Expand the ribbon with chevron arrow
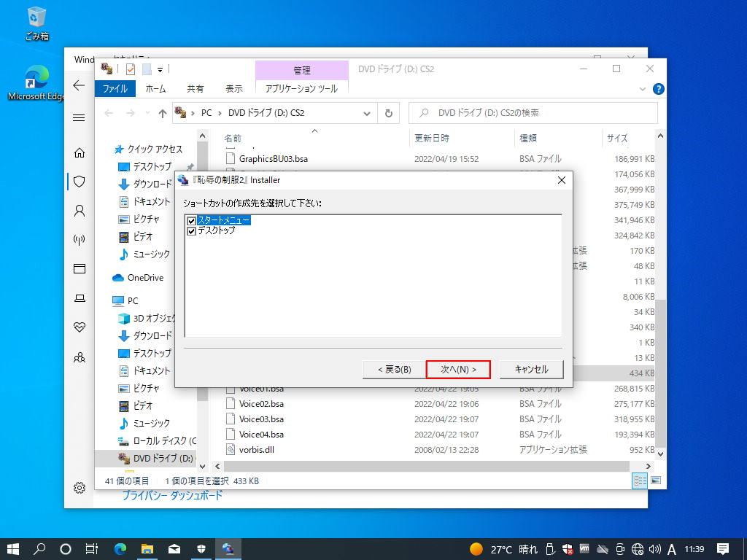This screenshot has height=560, width=747. [x=642, y=89]
